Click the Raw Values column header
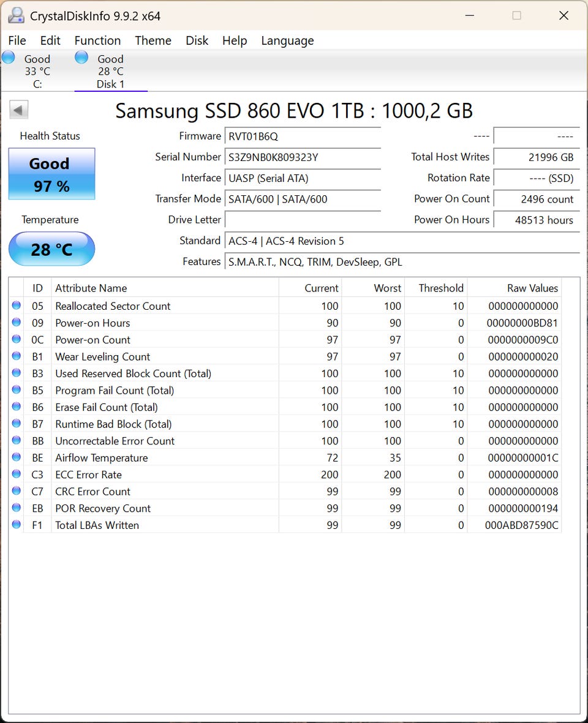The height and width of the screenshot is (723, 588). 514,288
